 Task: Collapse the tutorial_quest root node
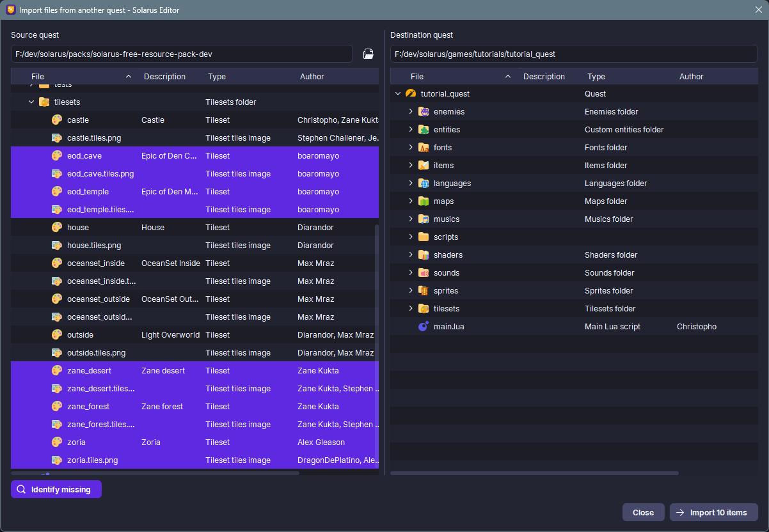[398, 93]
